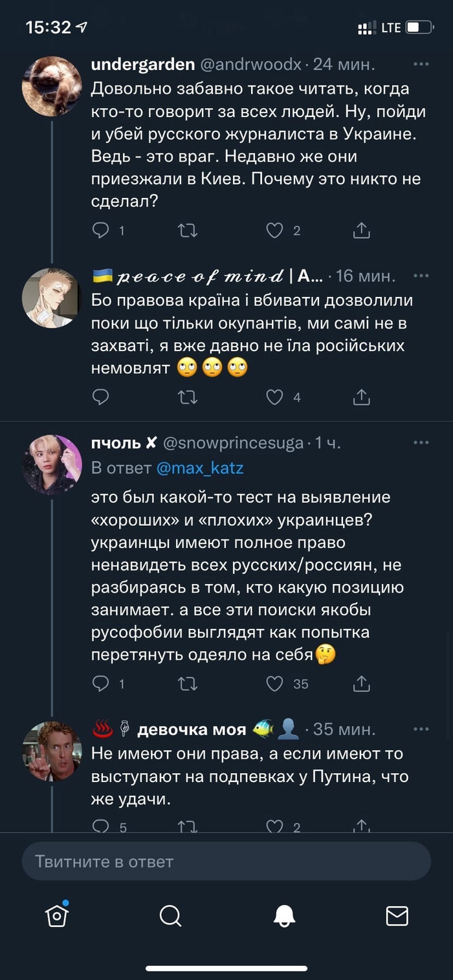
Task: Share undergarden's tweet
Action: coord(361,230)
